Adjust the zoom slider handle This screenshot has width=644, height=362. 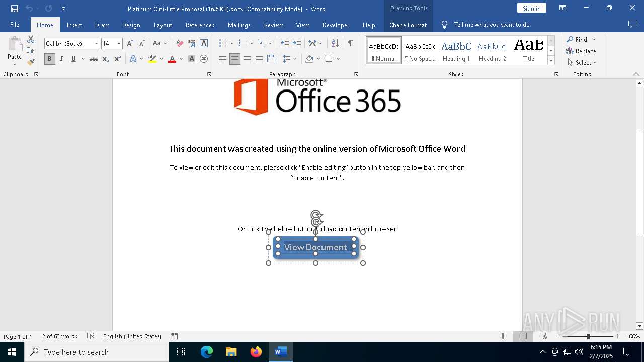[x=588, y=336]
